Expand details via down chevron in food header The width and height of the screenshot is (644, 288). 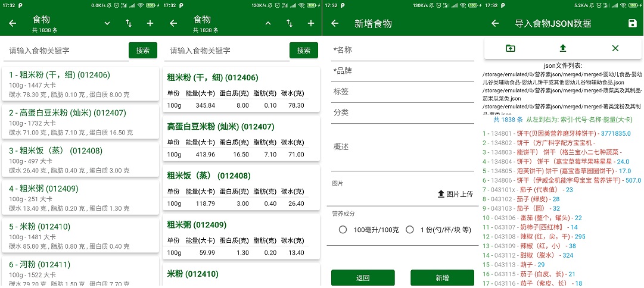coord(107,23)
